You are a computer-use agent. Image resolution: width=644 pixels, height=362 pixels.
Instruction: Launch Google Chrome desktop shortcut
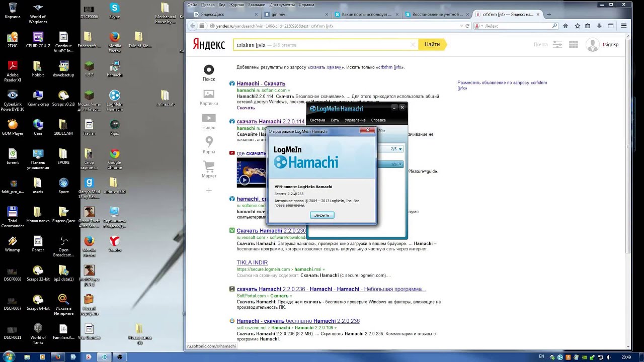[x=115, y=159]
